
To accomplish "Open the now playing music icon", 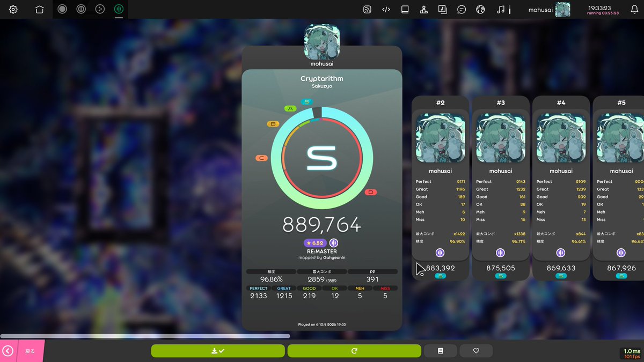I will pos(501,9).
